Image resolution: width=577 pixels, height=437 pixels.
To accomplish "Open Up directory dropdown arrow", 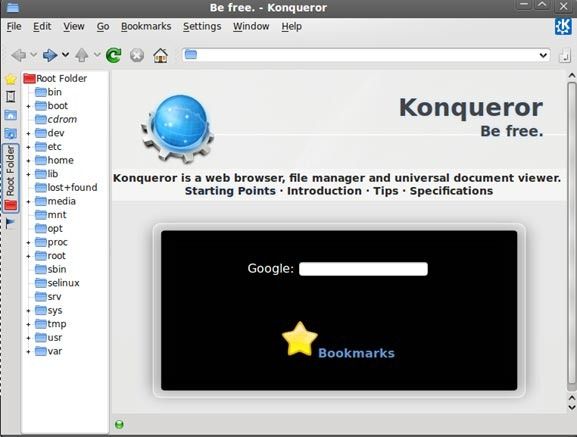I will coord(97,55).
